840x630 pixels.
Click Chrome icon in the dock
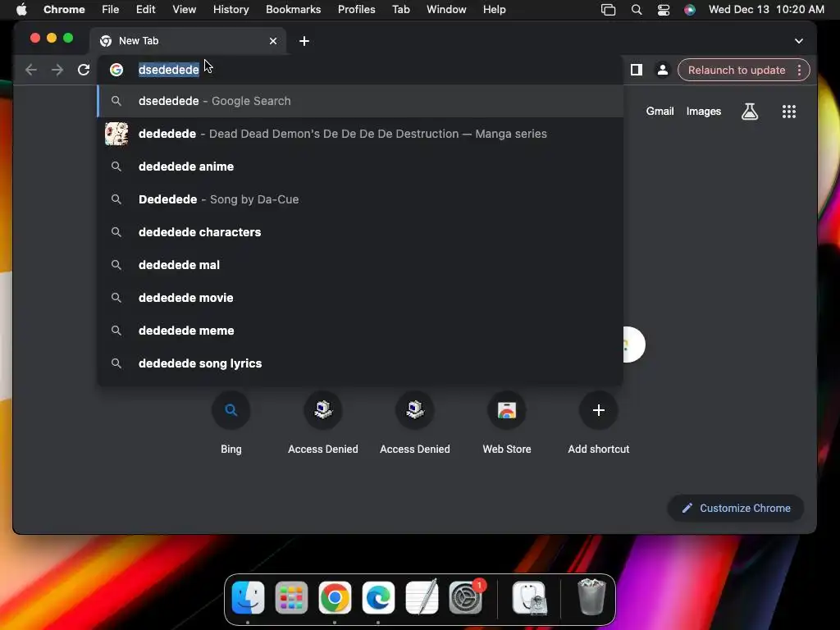point(335,597)
